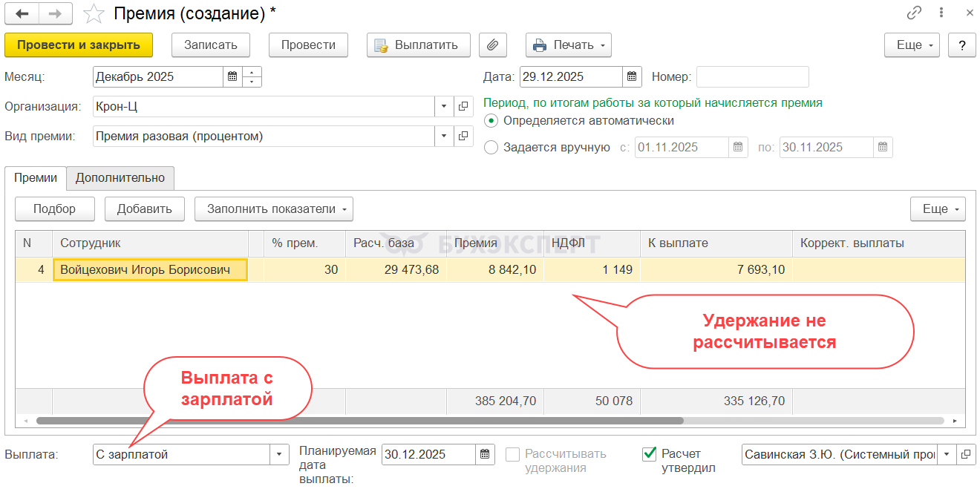Focus the Дата field with 29.12.2025
This screenshot has height=489, width=980.
click(x=571, y=76)
